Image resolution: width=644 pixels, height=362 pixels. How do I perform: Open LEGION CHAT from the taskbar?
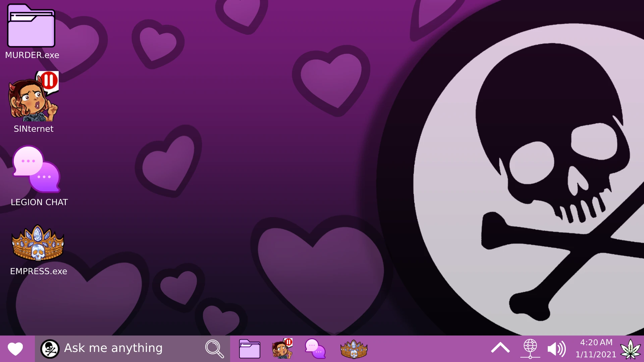[316, 349]
